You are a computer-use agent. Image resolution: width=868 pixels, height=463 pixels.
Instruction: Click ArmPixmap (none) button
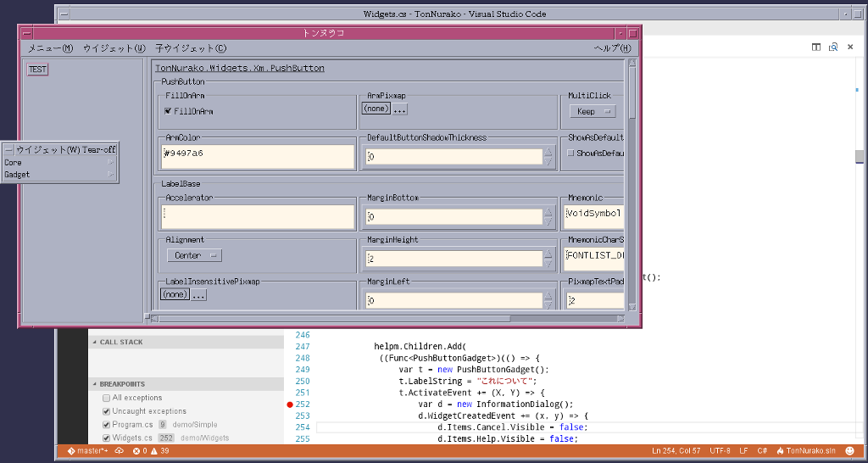click(x=376, y=109)
